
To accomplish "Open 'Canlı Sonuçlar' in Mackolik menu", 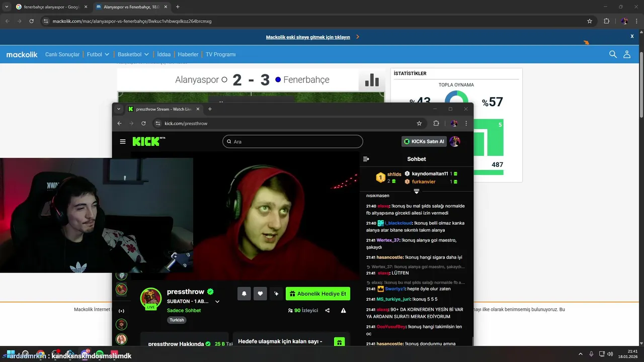I will [62, 54].
